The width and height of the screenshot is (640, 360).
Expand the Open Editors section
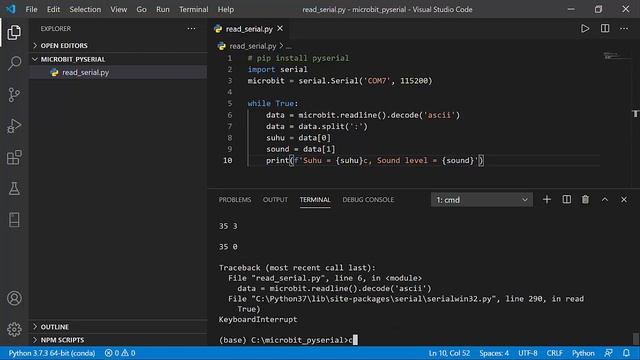(64, 45)
